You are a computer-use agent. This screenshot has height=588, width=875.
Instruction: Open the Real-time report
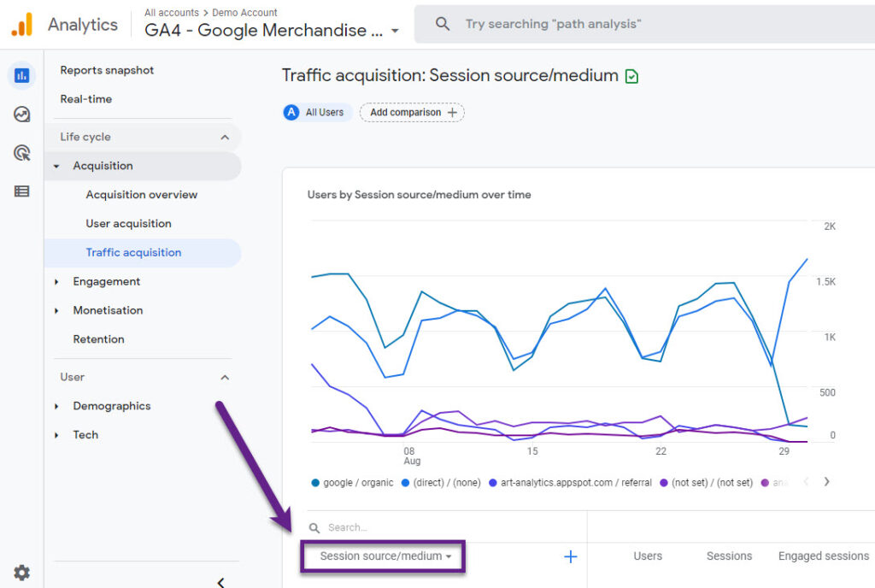pyautogui.click(x=86, y=99)
